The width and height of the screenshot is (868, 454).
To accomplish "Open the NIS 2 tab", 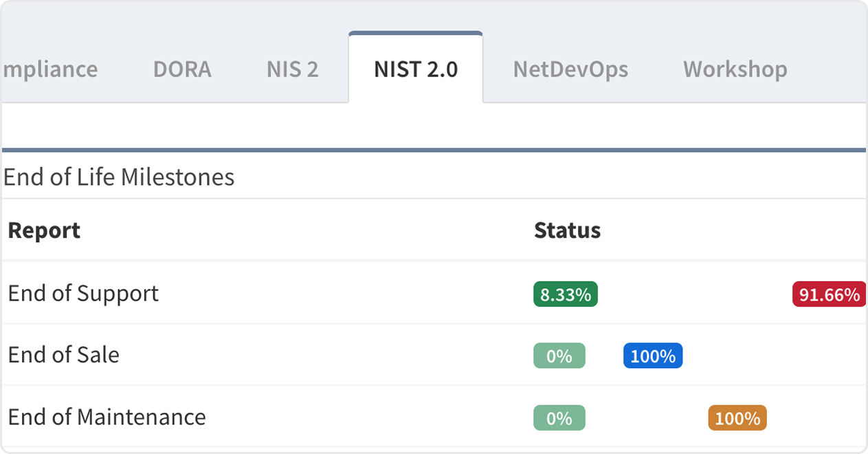I will click(x=293, y=69).
